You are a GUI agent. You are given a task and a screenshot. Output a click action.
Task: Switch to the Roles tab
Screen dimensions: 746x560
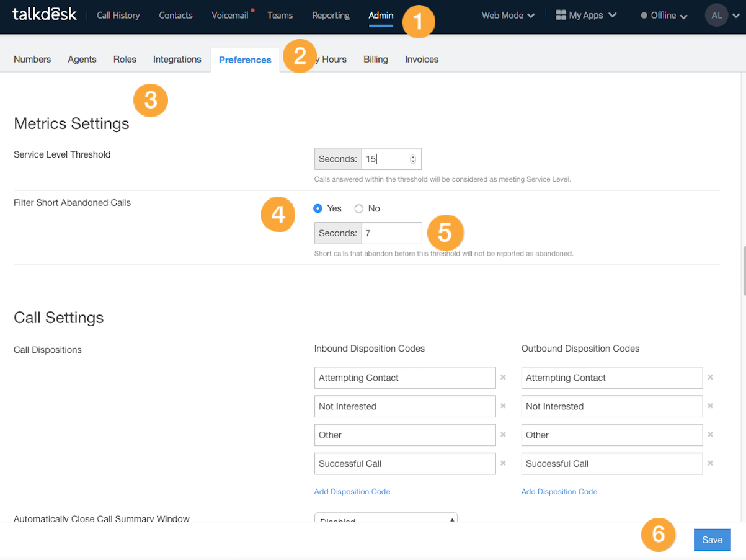pyautogui.click(x=125, y=60)
